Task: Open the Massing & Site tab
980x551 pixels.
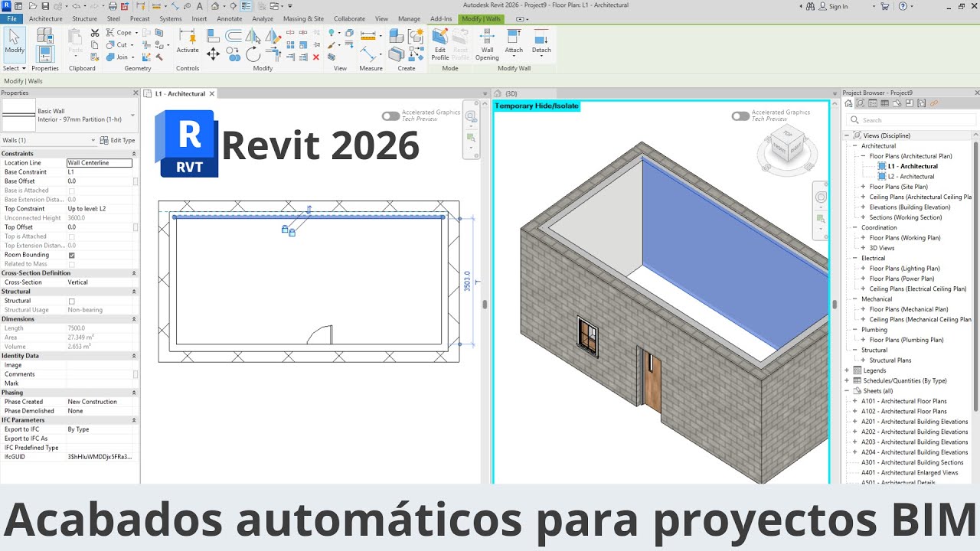Action: [303, 18]
